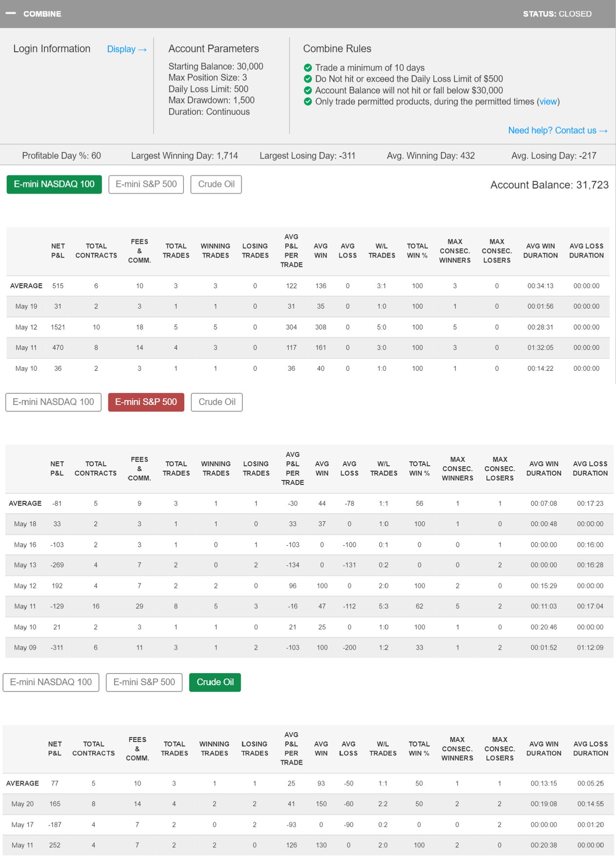Click green check beside Daily Loss Limit rule
The height and width of the screenshot is (857, 616).
tap(308, 79)
